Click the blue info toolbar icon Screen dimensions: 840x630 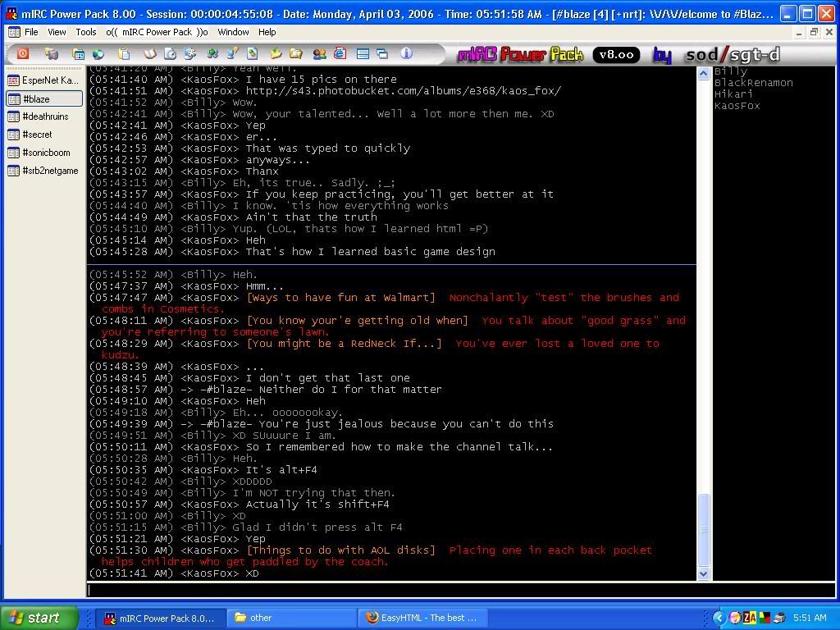click(x=407, y=53)
